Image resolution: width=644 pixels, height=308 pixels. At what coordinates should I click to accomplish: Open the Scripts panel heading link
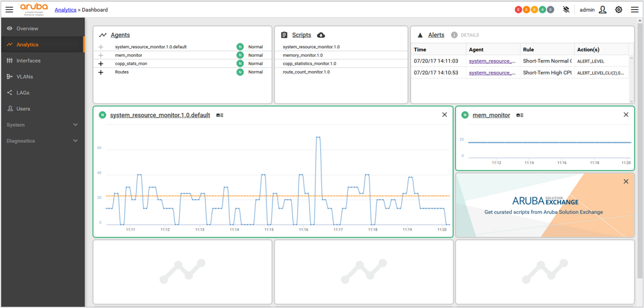point(302,35)
